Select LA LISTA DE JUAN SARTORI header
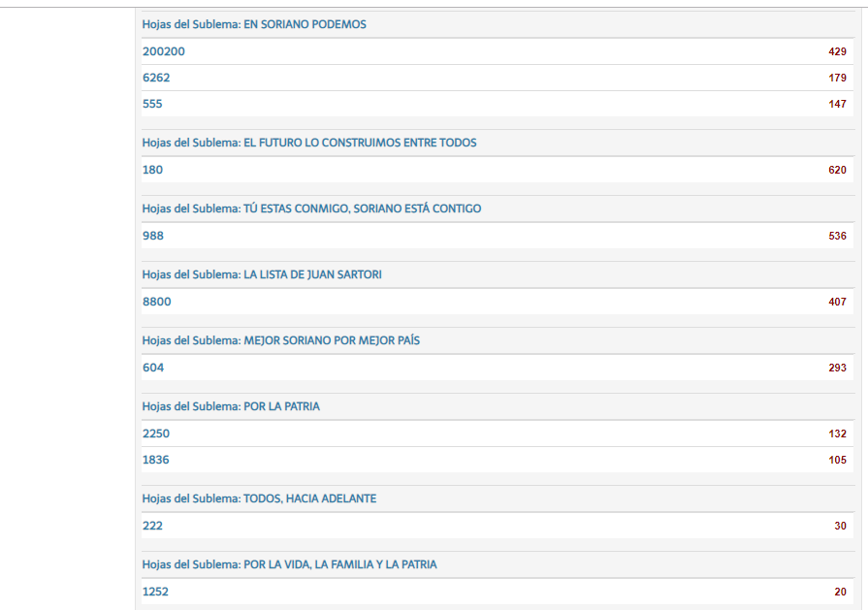Screen dimensions: 868x610 262,274
